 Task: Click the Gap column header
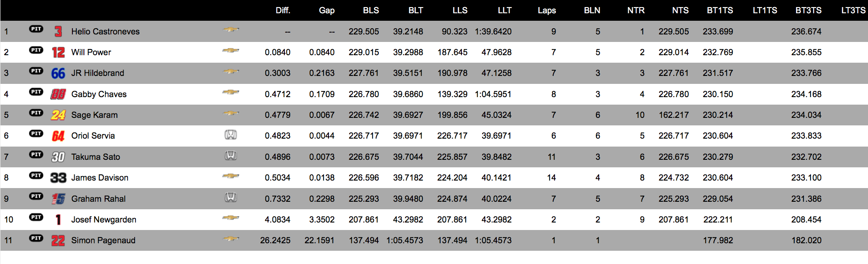pos(327,11)
